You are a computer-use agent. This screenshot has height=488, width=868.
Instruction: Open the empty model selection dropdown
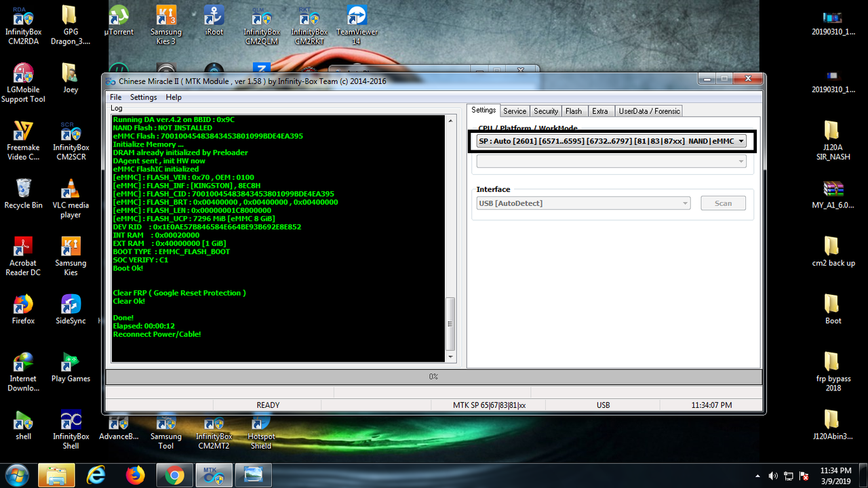click(741, 160)
